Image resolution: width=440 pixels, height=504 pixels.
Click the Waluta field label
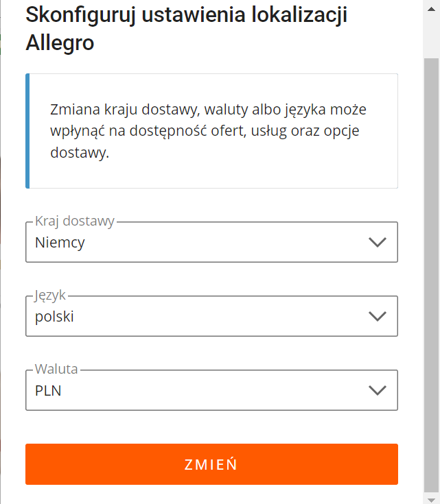pyautogui.click(x=56, y=369)
